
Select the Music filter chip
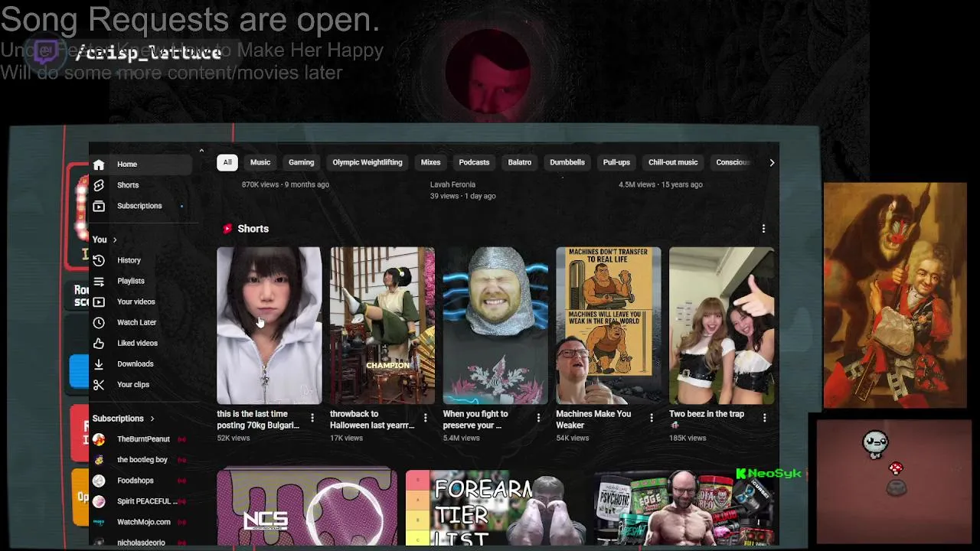[260, 162]
